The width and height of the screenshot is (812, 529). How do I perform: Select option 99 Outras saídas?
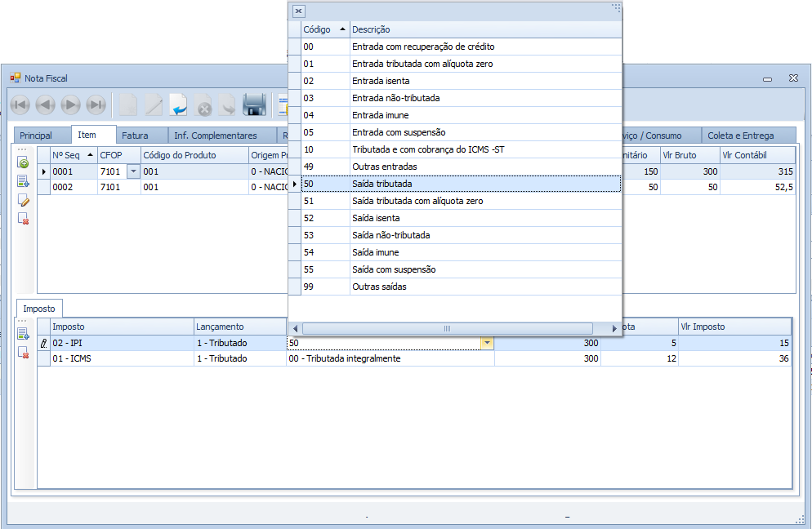coord(461,287)
